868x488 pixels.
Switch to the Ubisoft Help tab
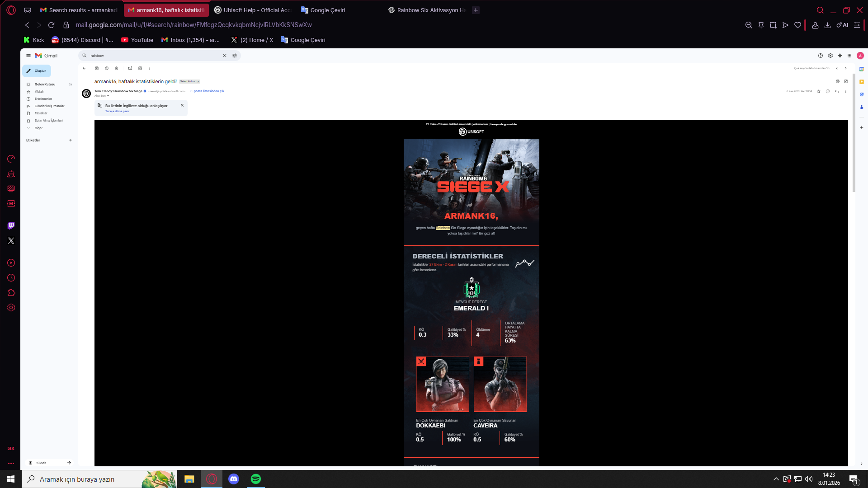pos(253,10)
